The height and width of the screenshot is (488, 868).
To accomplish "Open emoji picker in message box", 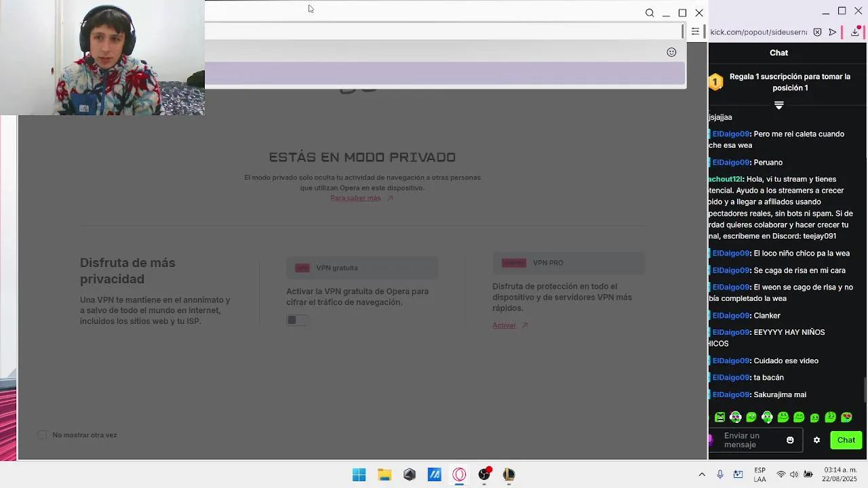I will point(790,441).
